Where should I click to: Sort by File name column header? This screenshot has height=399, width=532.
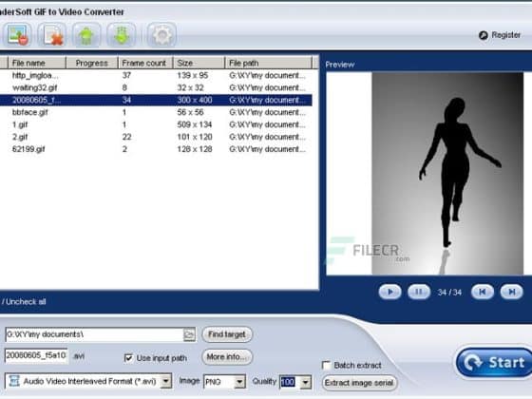pos(37,63)
